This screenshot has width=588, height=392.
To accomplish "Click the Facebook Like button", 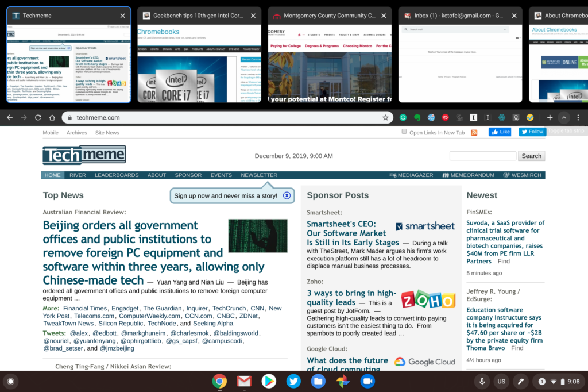I will pos(500,132).
